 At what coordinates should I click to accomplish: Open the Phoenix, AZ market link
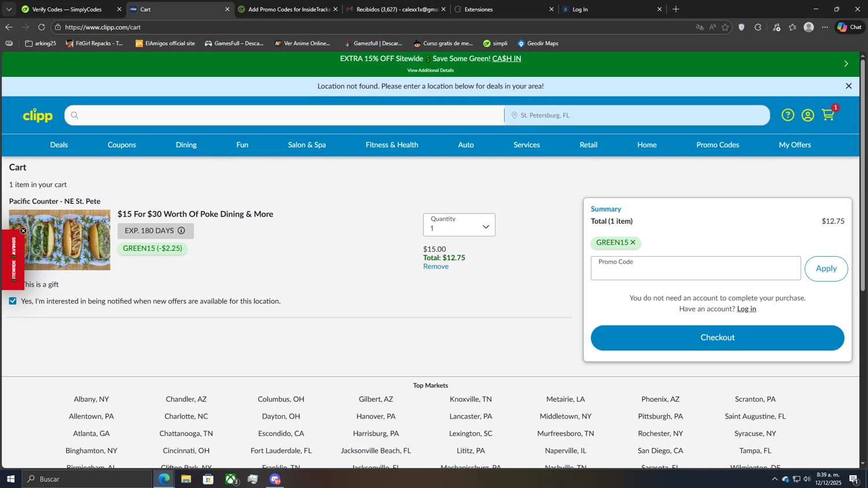660,399
